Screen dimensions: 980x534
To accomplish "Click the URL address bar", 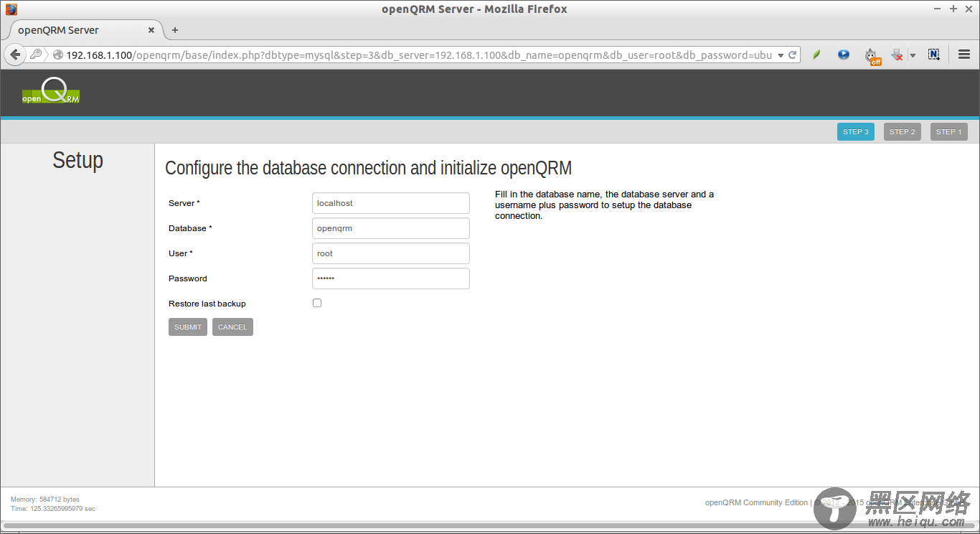I will [x=419, y=55].
